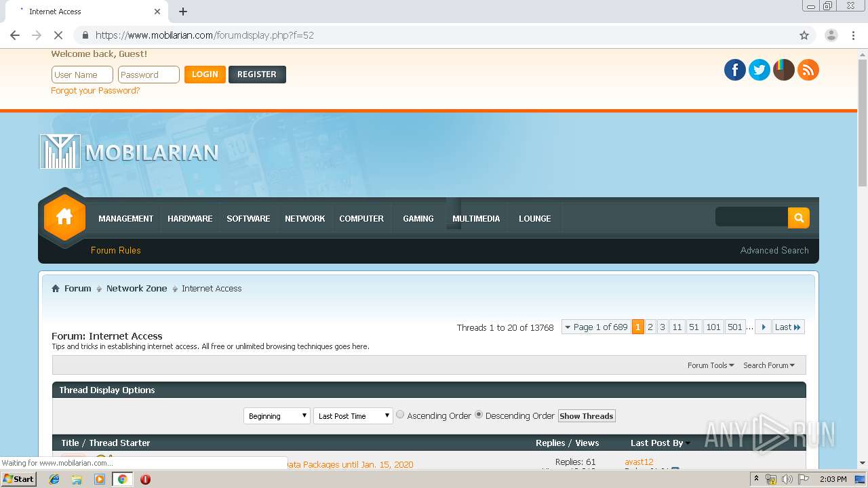Screen dimensions: 868x488
Task: Click the Mobilarian logo
Action: point(129,152)
